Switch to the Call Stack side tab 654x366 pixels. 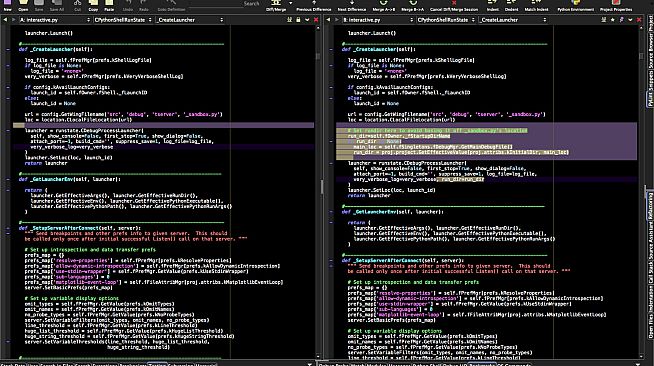(650, 274)
